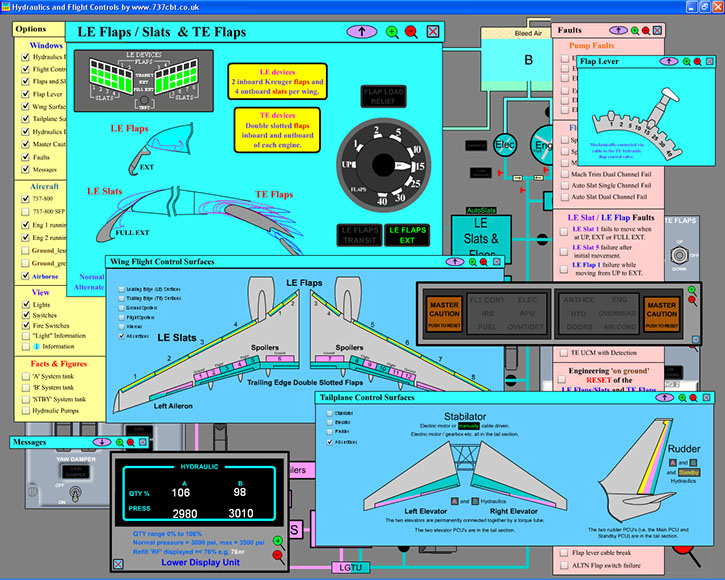Screen dimensions: 725x580
Task: Open the Options tab header
Action: pos(32,28)
